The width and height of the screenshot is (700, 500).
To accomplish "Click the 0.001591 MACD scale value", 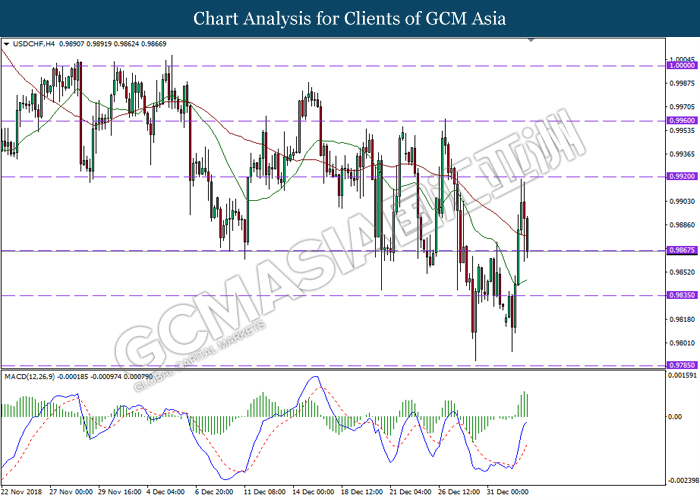I will [682, 376].
